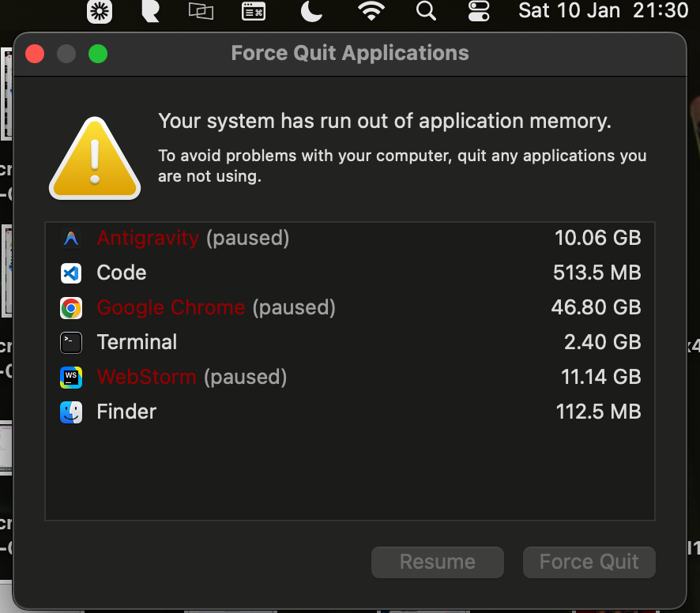Select the WebStorm (paused) row
The height and width of the screenshot is (613, 700).
[x=316, y=377]
